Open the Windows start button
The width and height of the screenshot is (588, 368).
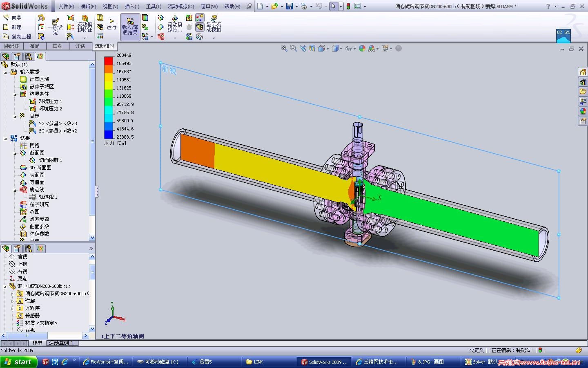[x=19, y=362]
